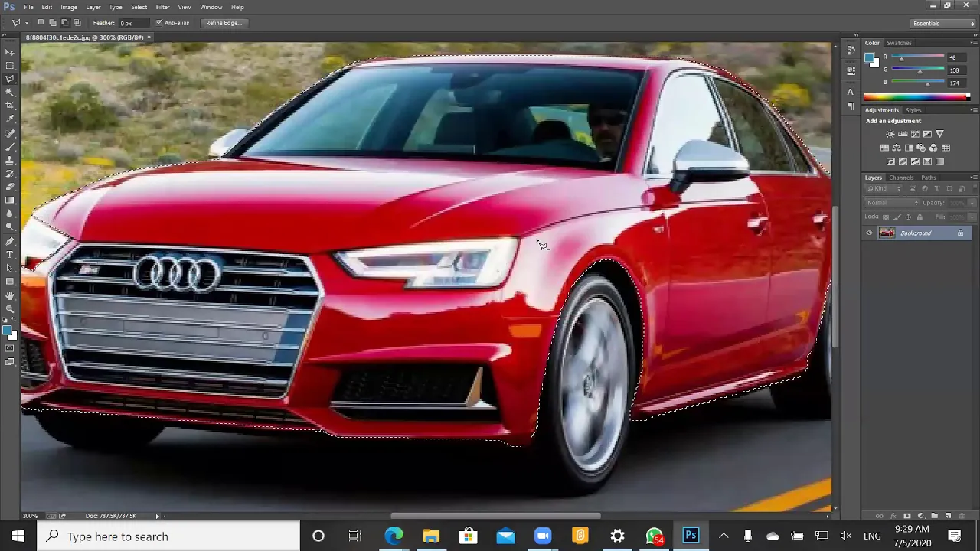Toggle Lock position in Layers panel

click(908, 217)
